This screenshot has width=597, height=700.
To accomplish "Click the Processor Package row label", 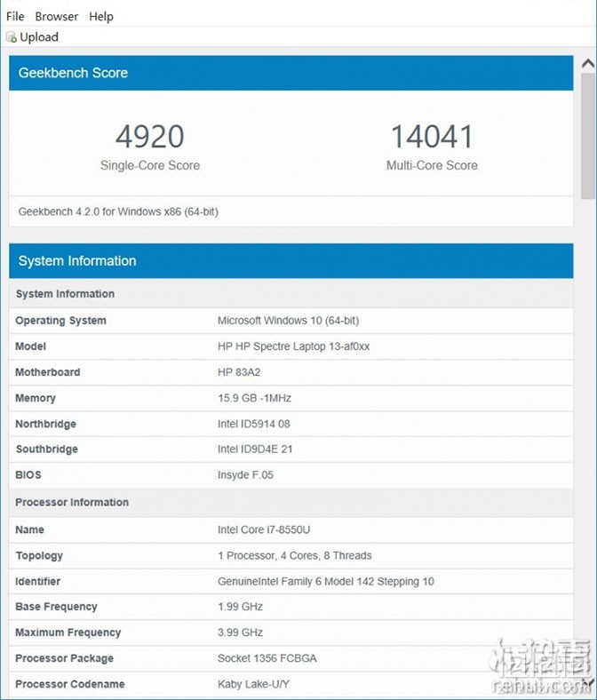I will pos(64,658).
